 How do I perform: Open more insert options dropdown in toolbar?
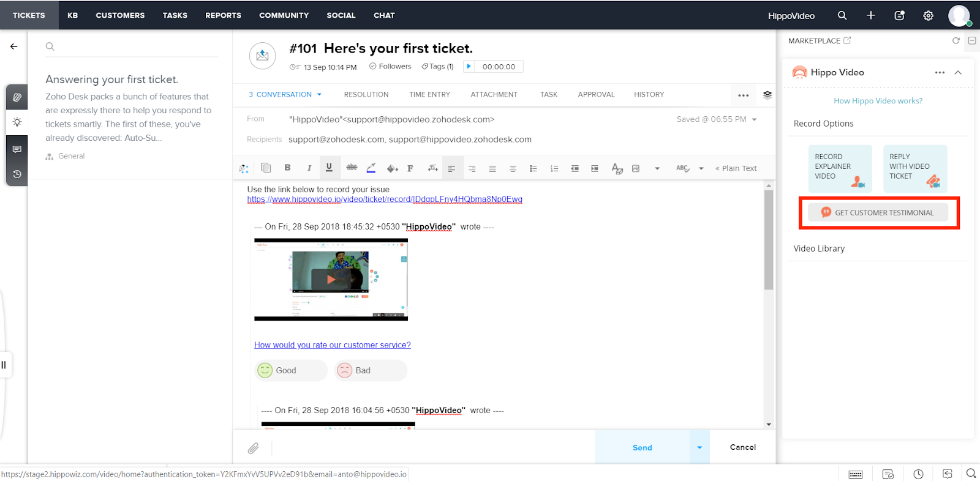click(657, 168)
